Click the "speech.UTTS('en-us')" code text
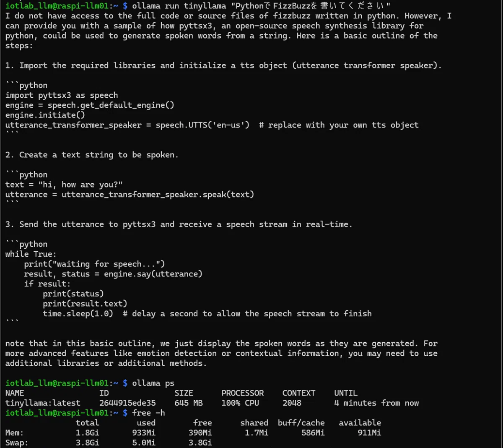Viewport: 503px width, 448px height. click(x=202, y=125)
